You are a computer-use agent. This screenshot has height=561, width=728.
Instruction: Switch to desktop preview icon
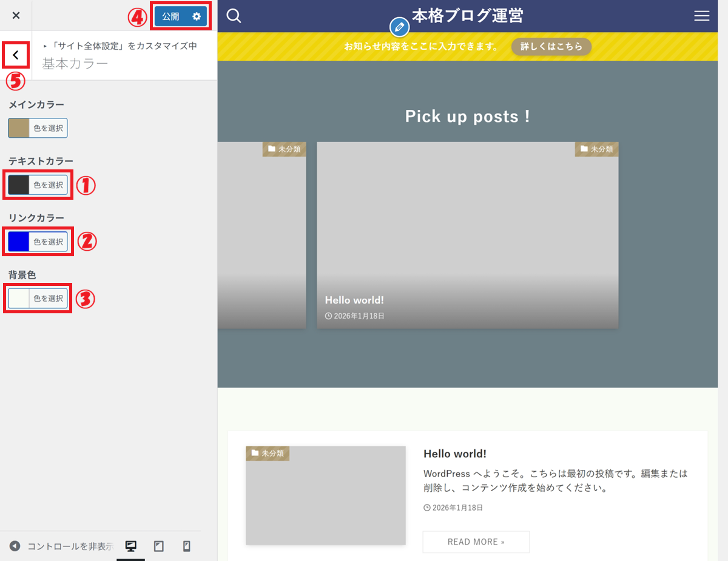(130, 546)
